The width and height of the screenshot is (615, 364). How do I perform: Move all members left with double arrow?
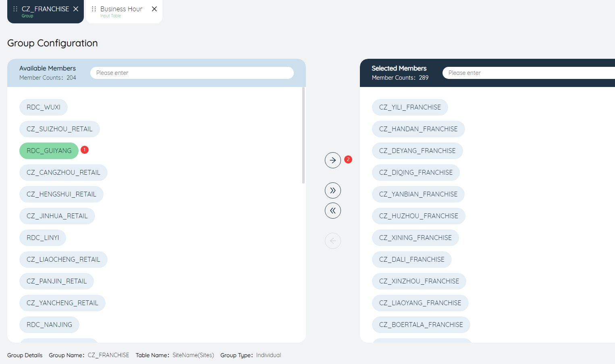point(333,211)
